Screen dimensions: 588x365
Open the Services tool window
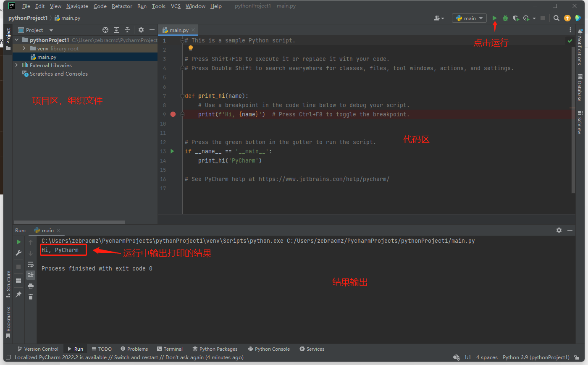tap(312, 349)
